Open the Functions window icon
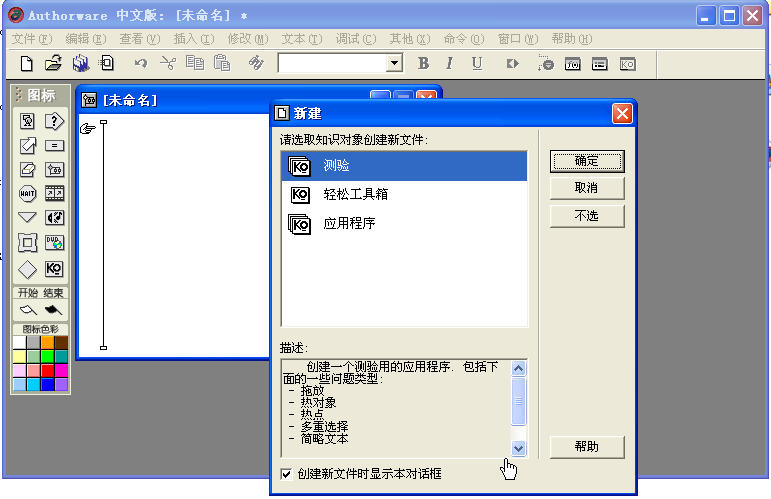The image size is (771, 499). [572, 64]
